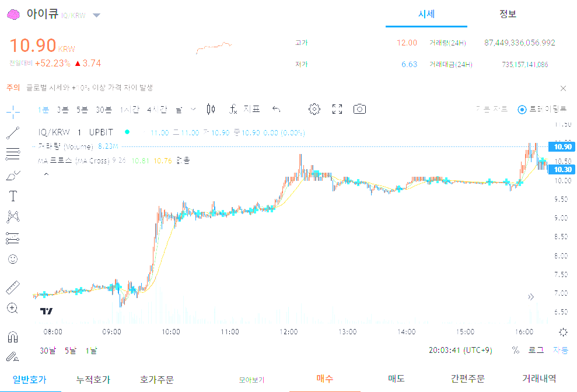Switch to the 정보 tab
This screenshot has height=392, width=577.
(x=508, y=14)
